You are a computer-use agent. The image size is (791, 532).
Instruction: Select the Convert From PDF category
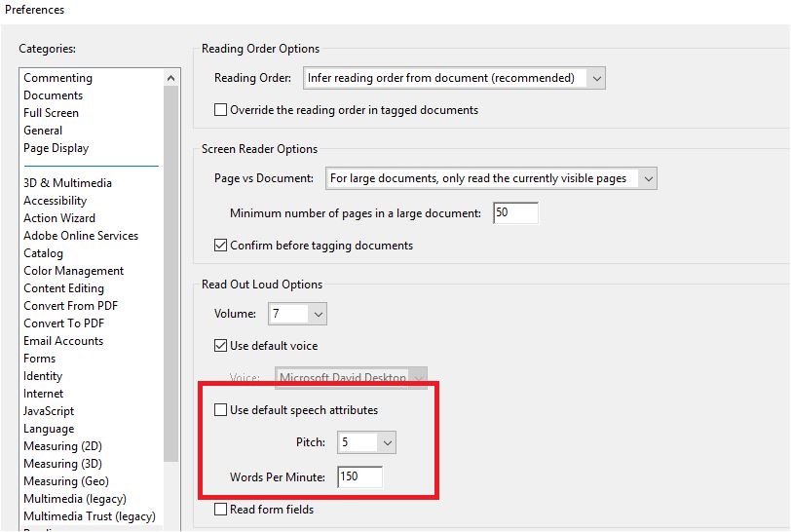(70, 306)
